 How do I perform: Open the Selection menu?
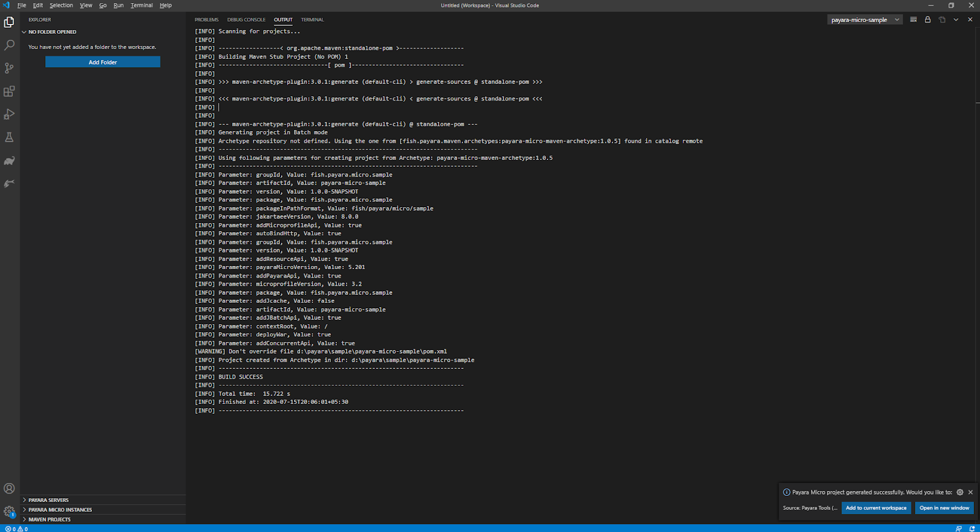61,6
